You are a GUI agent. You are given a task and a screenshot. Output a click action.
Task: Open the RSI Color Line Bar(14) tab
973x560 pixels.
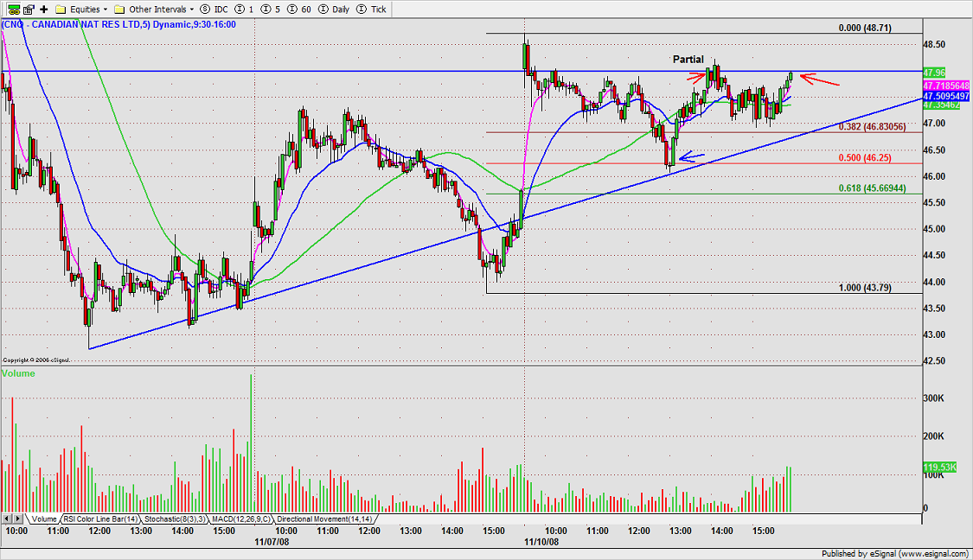[x=100, y=519]
